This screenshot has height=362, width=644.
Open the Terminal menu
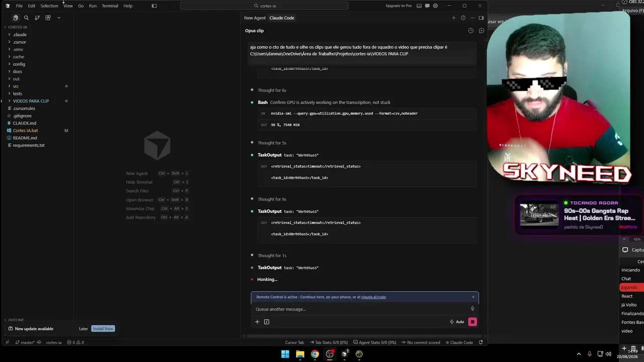(110, 6)
